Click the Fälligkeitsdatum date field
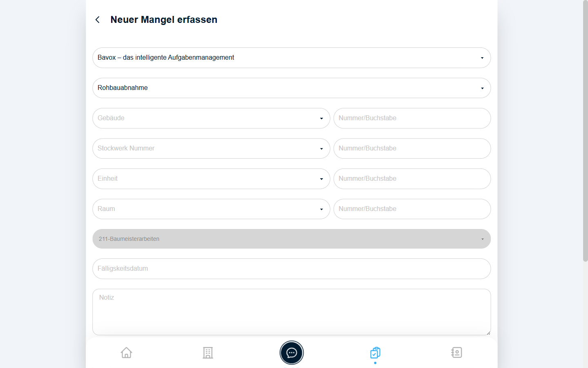Viewport: 588px width, 368px height. (292, 269)
